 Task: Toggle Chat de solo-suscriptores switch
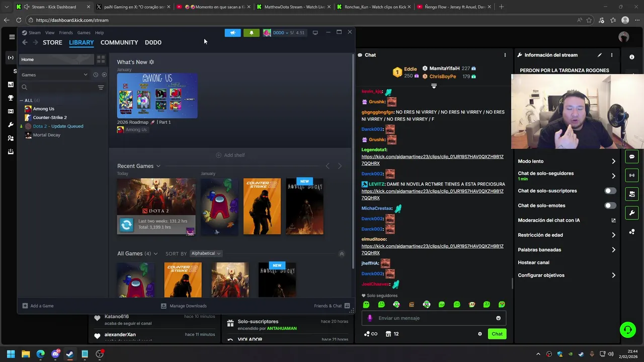coord(610,191)
